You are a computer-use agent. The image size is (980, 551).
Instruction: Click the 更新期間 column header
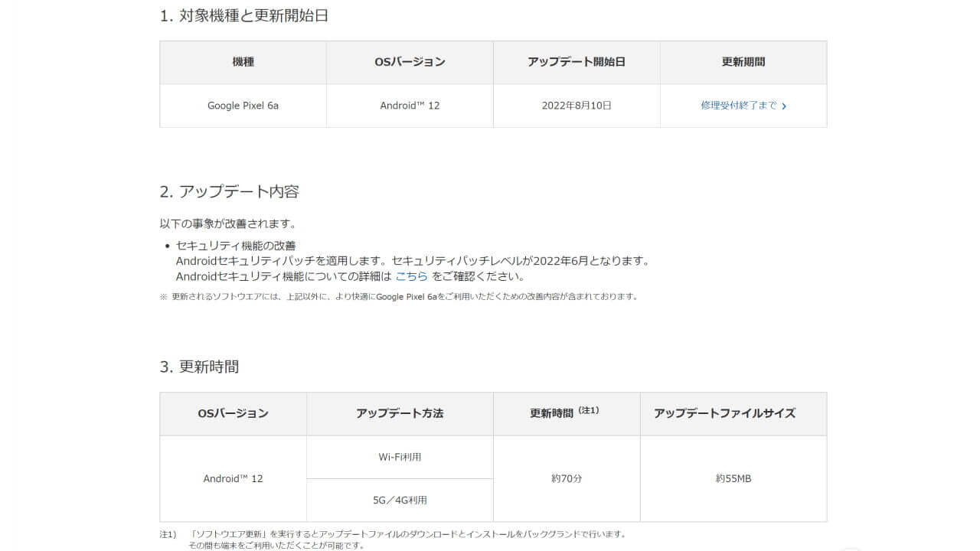743,62
